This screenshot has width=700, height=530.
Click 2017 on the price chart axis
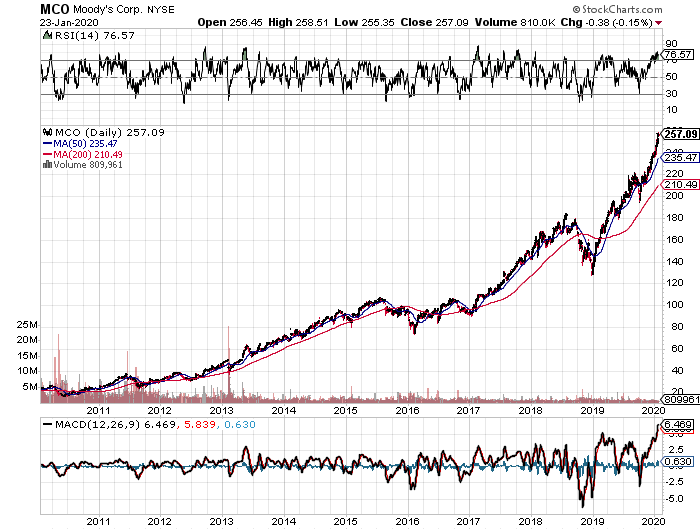468,410
